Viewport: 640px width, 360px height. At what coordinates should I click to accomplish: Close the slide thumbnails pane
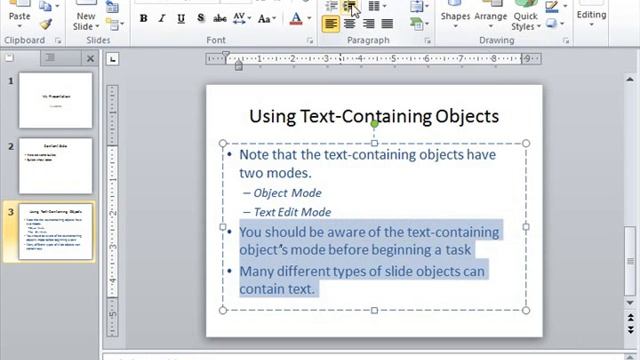[x=90, y=59]
